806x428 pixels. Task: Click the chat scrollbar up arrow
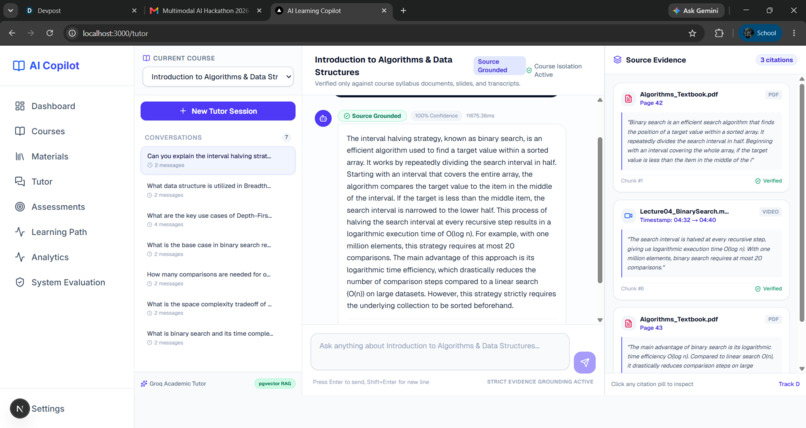pyautogui.click(x=600, y=100)
